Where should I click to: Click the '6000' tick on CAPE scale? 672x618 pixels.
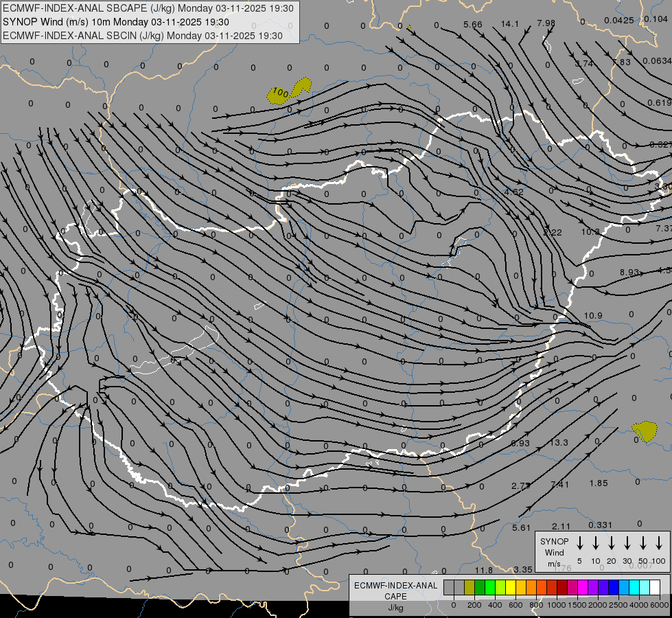point(660,605)
